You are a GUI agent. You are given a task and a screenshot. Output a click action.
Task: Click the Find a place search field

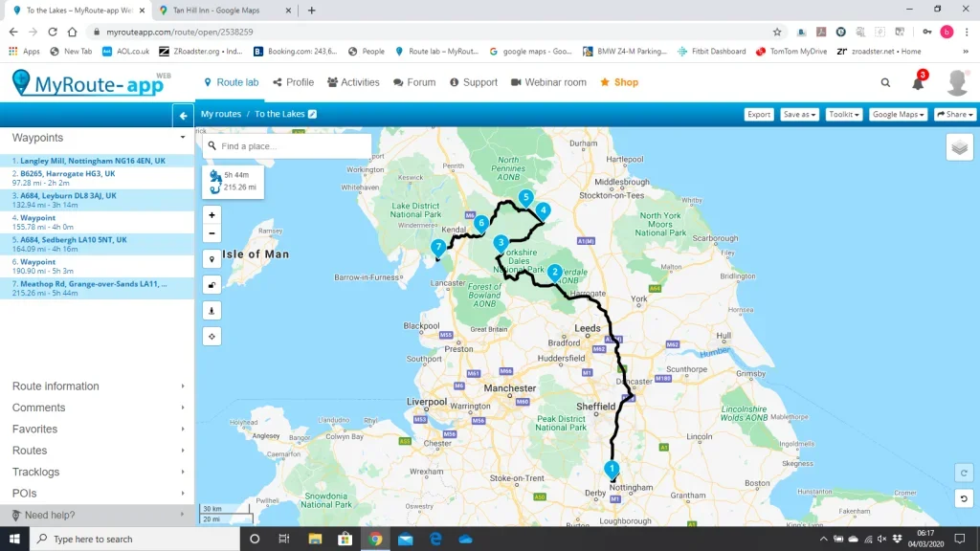click(x=287, y=146)
